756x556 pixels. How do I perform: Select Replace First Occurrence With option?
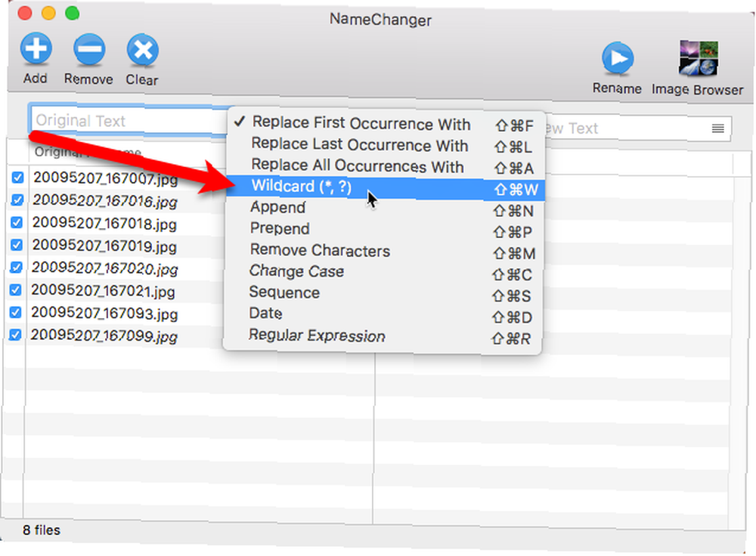[x=386, y=124]
